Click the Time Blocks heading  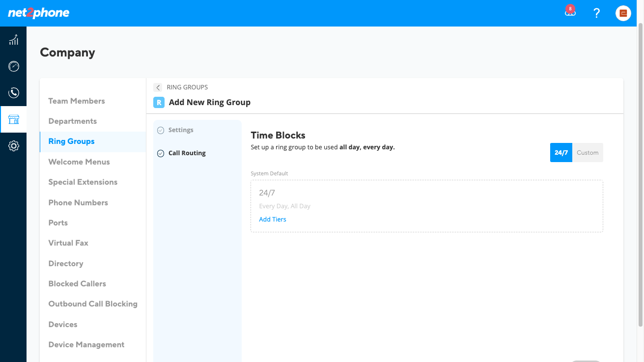(278, 136)
